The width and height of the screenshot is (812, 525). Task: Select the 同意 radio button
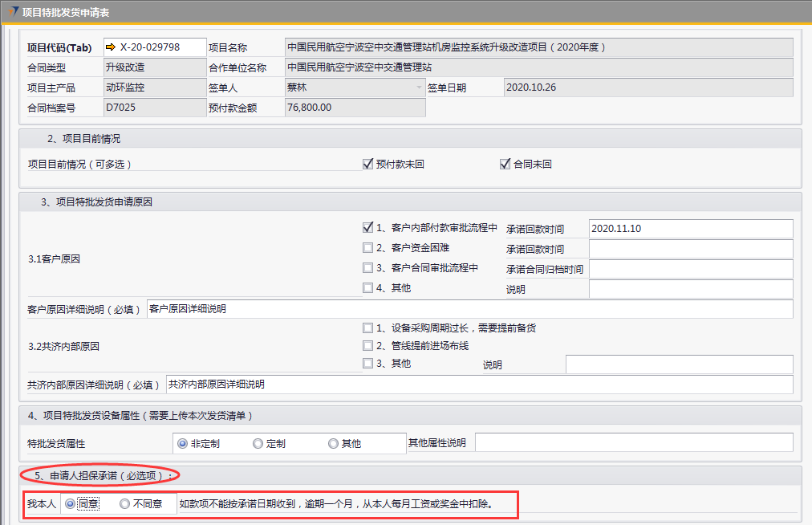pos(71,504)
